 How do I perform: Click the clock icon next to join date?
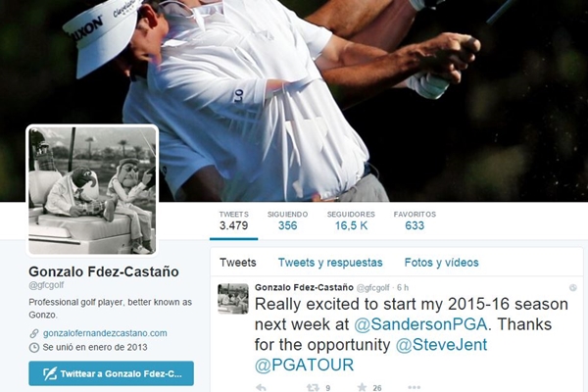tap(34, 347)
